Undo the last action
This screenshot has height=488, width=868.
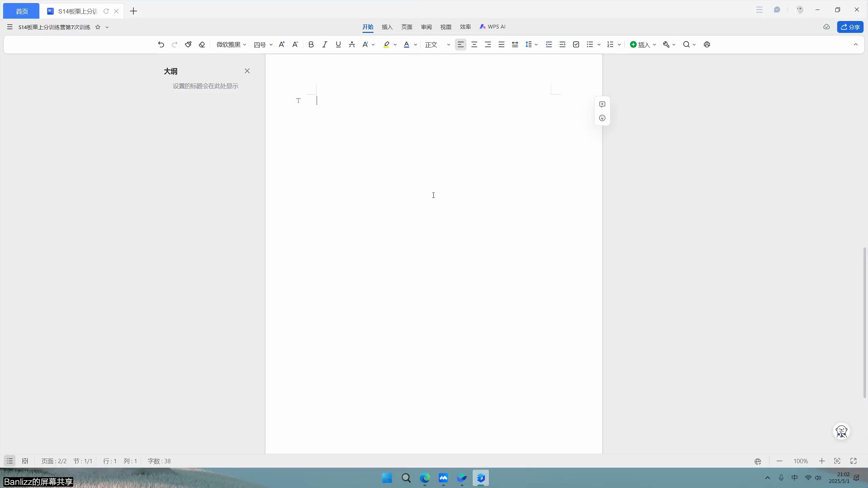coord(161,44)
